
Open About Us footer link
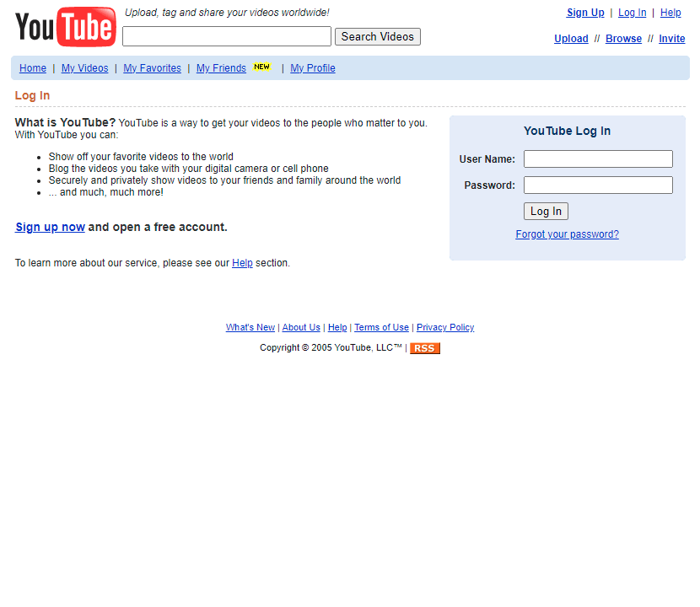(301, 327)
